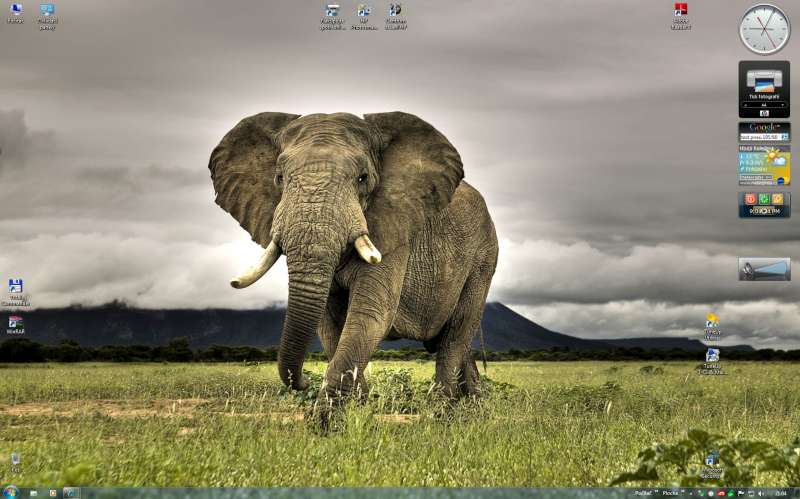Image resolution: width=800 pixels, height=499 pixels.
Task: Click the orange button in power gadget
Action: (x=777, y=199)
